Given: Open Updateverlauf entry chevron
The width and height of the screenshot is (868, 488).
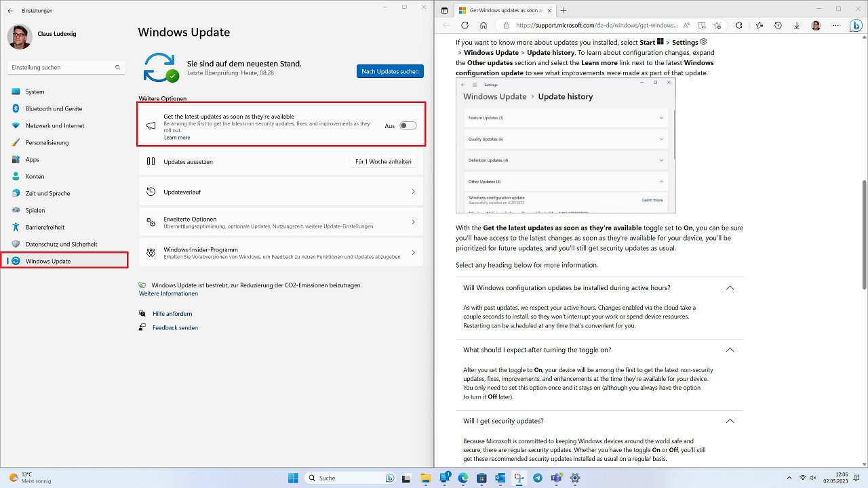Looking at the screenshot, I should (x=413, y=192).
